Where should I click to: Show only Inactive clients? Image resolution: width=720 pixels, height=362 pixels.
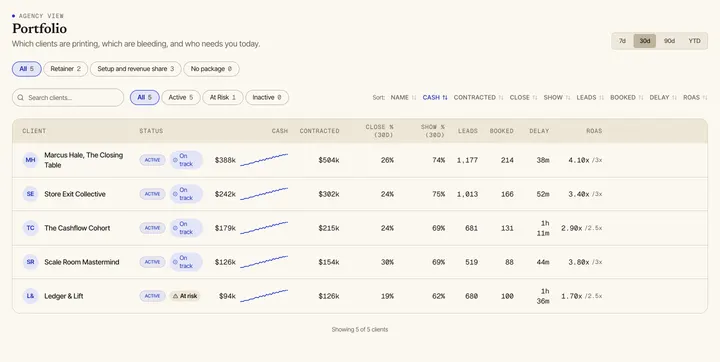tap(267, 97)
